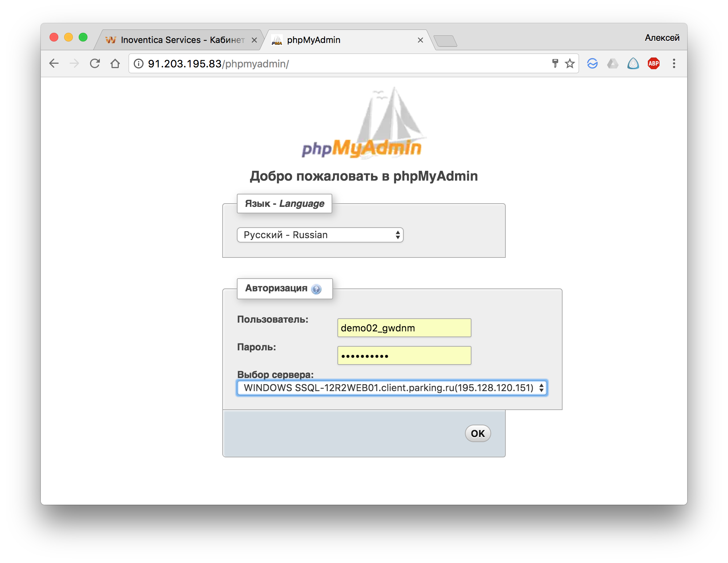
Task: Close the browser window with red button
Action: 54,37
